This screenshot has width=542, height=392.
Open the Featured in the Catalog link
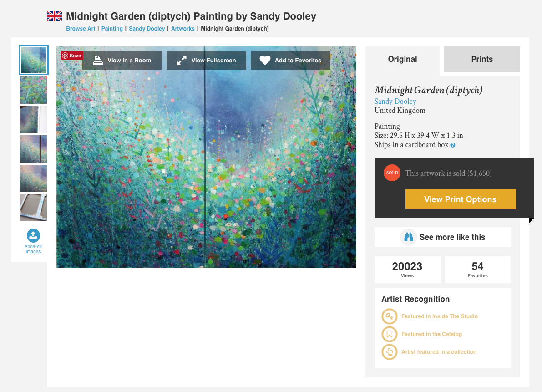(x=431, y=334)
